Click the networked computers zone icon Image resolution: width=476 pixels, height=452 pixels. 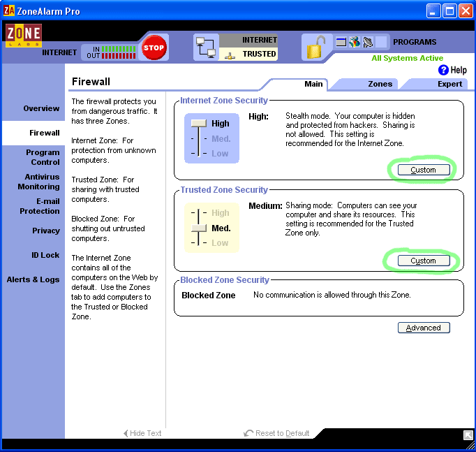tap(206, 48)
